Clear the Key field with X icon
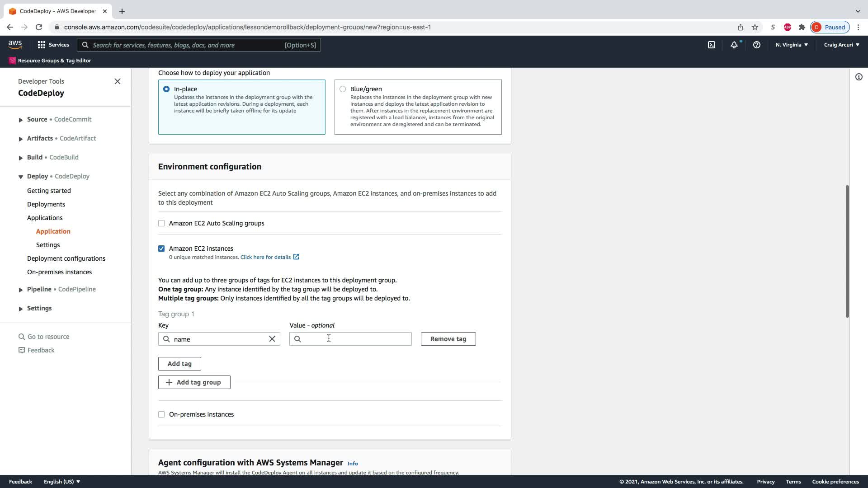Viewport: 868px width, 488px height. [272, 339]
